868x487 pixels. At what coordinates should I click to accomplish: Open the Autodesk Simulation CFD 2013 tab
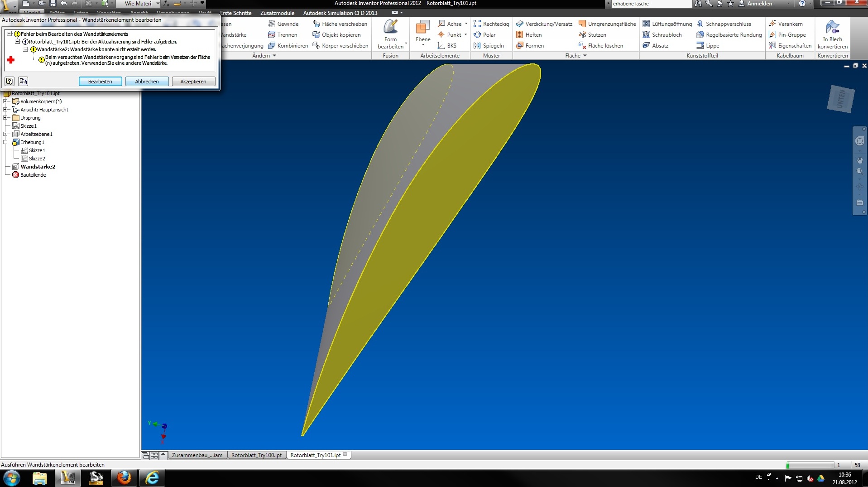click(340, 13)
